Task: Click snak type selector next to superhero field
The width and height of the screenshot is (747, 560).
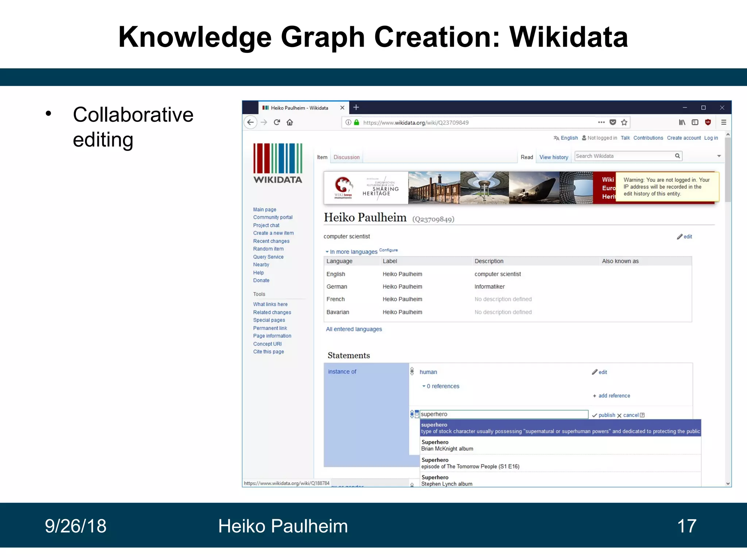Action: pos(417,414)
